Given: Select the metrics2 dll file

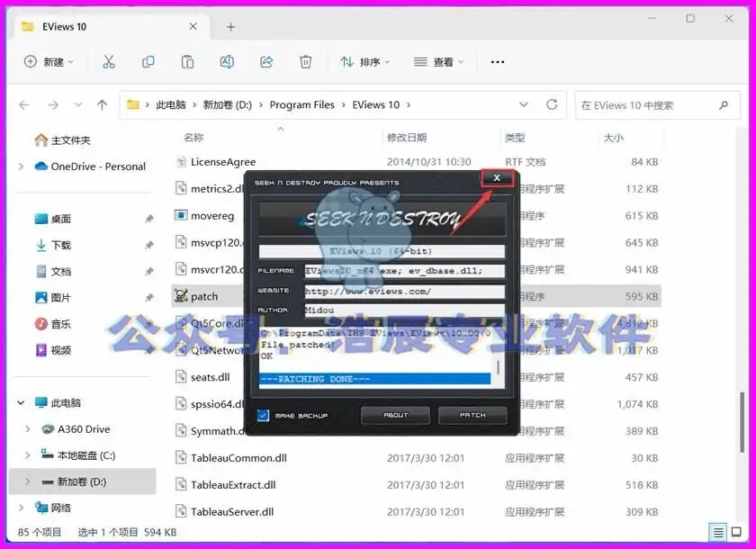Looking at the screenshot, I should pos(217,188).
